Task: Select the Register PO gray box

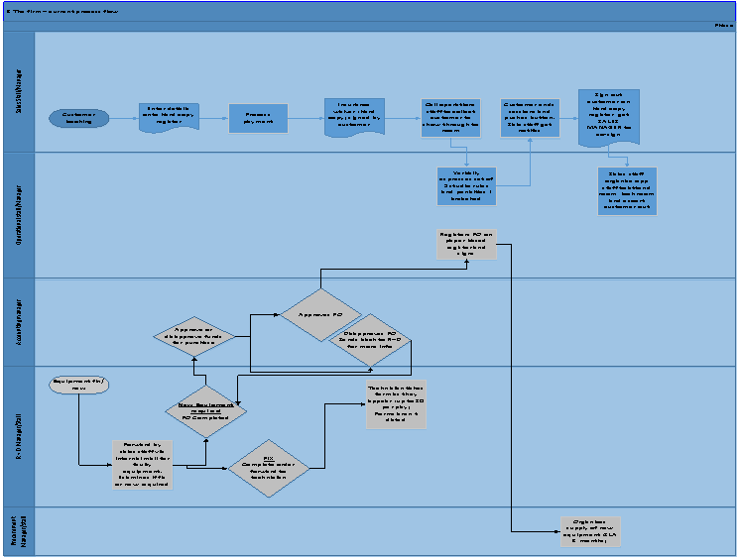Action: [x=465, y=244]
